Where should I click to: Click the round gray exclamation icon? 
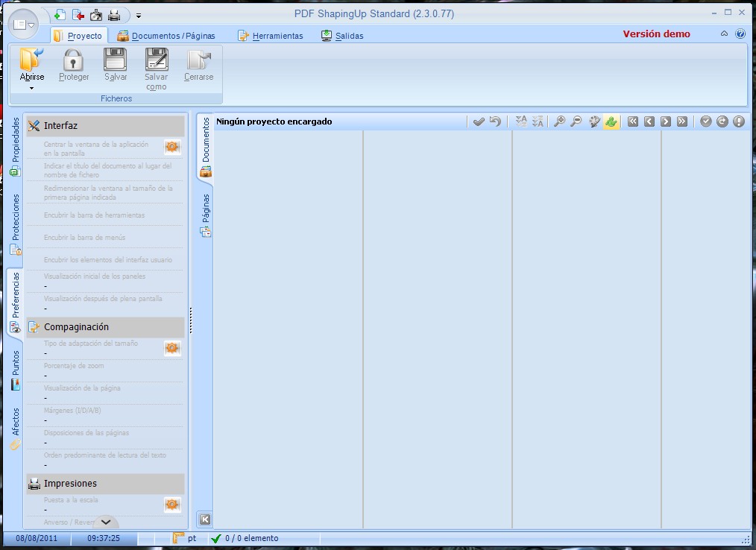pyautogui.click(x=739, y=121)
